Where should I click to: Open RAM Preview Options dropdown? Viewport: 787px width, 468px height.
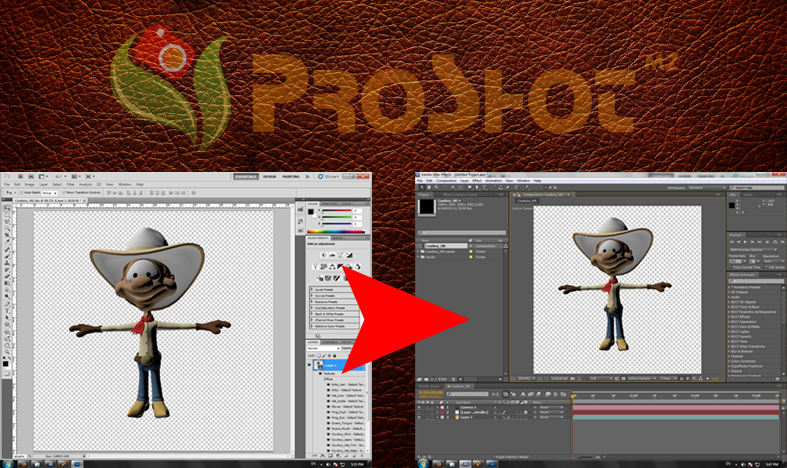(753, 250)
